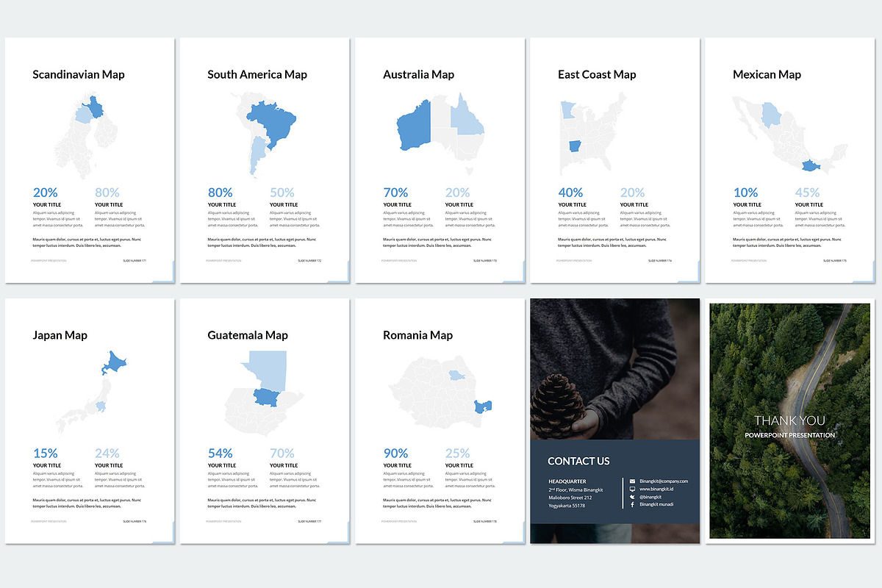Click the Twitter bird icon beside @binangkit

point(632,497)
